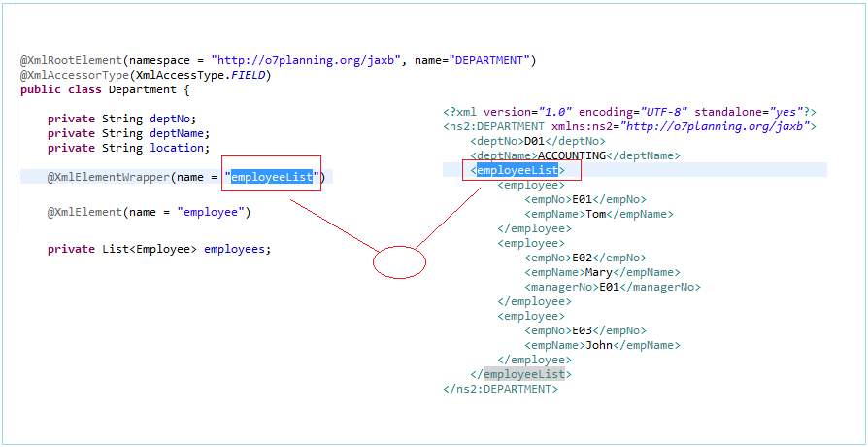Click the closing ns2:DEPARTMENT tag
This screenshot has height=447, width=868.
tap(500, 389)
